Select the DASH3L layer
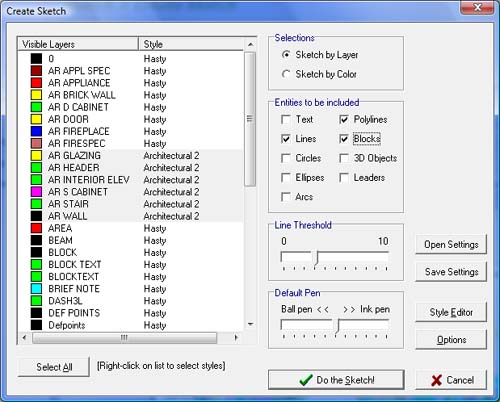Image resolution: width=500 pixels, height=402 pixels. [x=131, y=301]
